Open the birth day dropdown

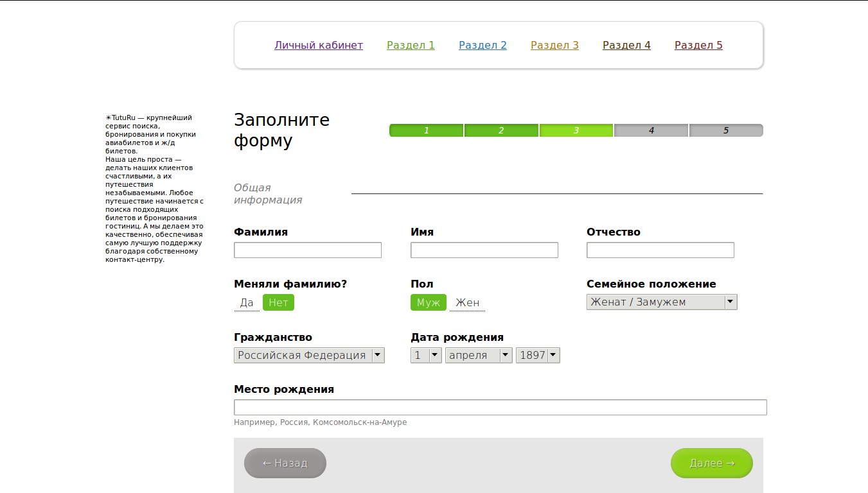(426, 355)
